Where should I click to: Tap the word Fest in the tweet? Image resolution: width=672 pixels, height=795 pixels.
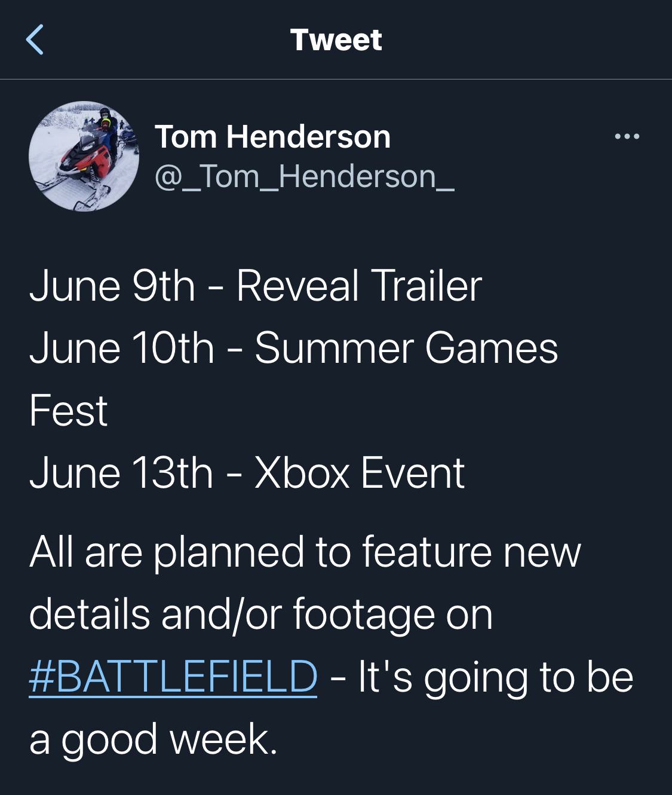[68, 411]
